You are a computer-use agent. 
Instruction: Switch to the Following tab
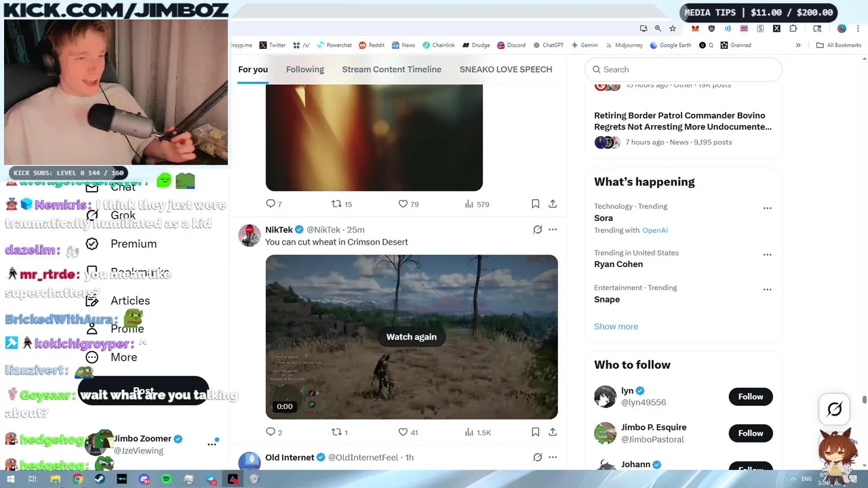pos(305,69)
